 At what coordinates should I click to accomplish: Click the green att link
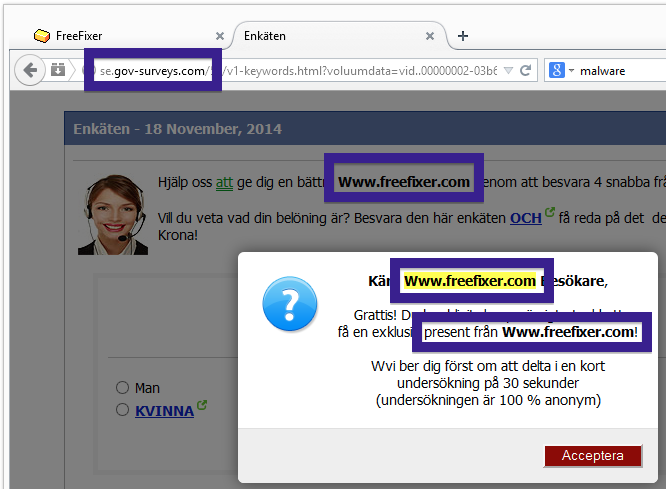click(x=224, y=183)
